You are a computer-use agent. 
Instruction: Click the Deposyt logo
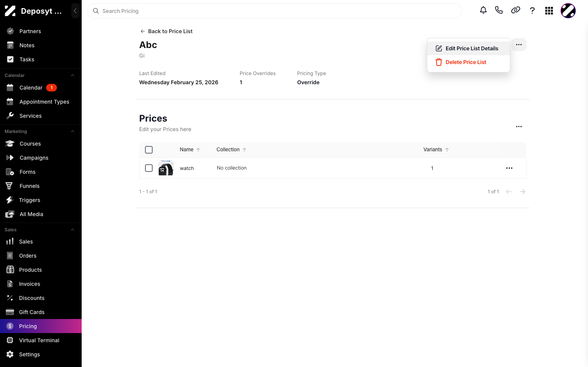(10, 11)
